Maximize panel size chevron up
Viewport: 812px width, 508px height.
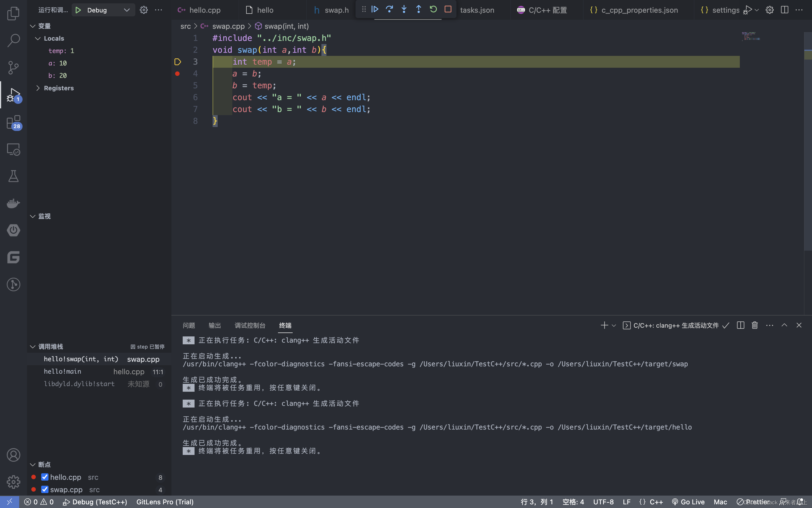[x=784, y=325]
